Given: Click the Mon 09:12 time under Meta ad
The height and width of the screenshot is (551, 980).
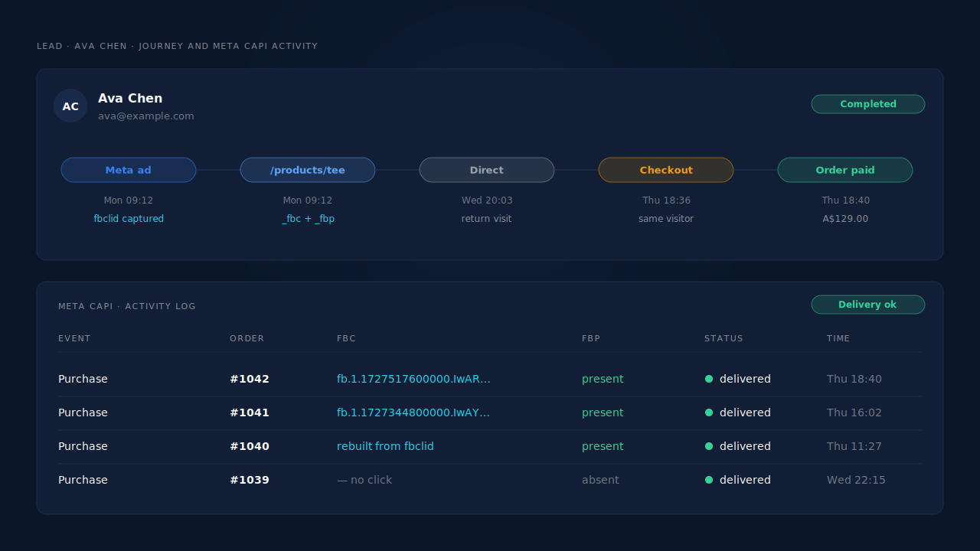Looking at the screenshot, I should coord(129,201).
